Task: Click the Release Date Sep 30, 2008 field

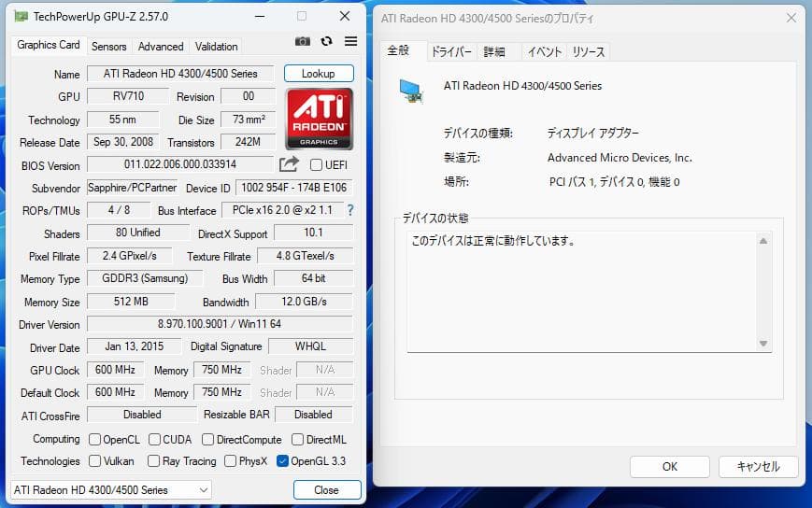Action: tap(123, 142)
